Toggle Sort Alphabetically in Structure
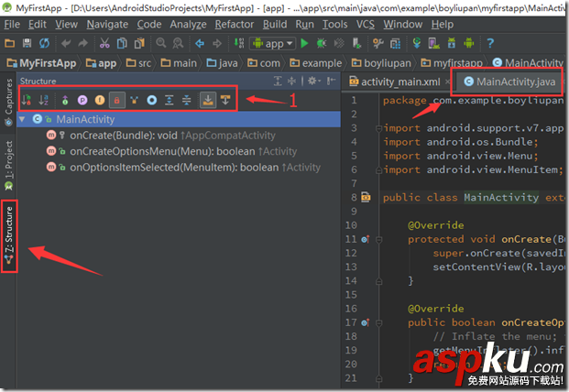Screen dimensions: 569x392 click(44, 100)
